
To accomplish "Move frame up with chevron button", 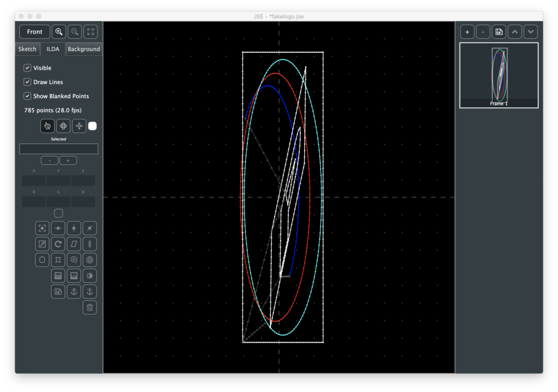I will tap(515, 32).
